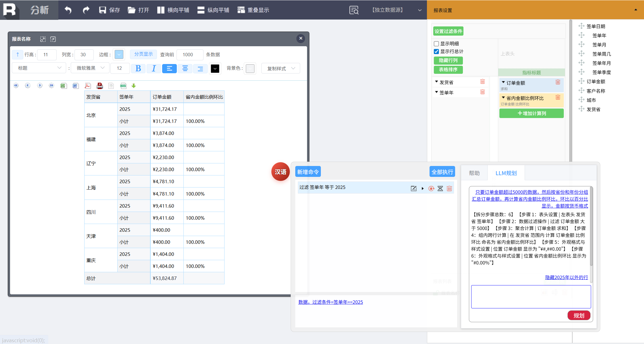Viewport: 644px width, 344px height.
Task: Remove 发货省 from the row headers
Action: (x=482, y=82)
